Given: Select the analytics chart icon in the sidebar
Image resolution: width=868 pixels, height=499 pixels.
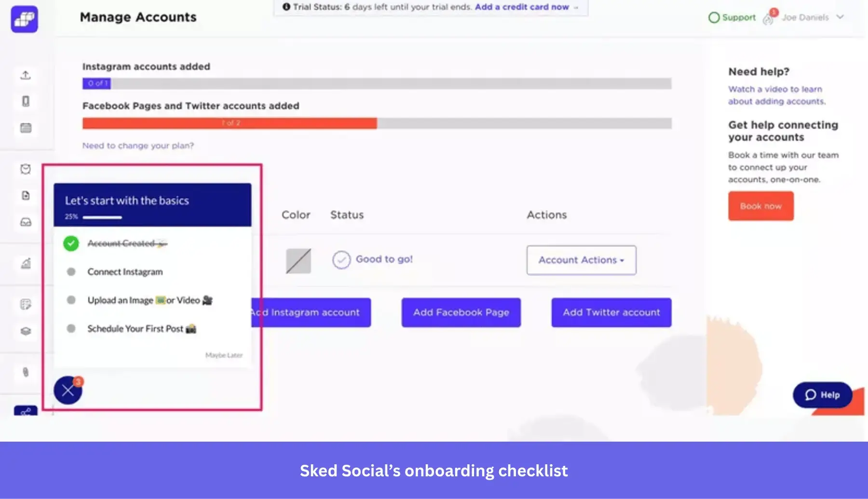Looking at the screenshot, I should click(26, 264).
